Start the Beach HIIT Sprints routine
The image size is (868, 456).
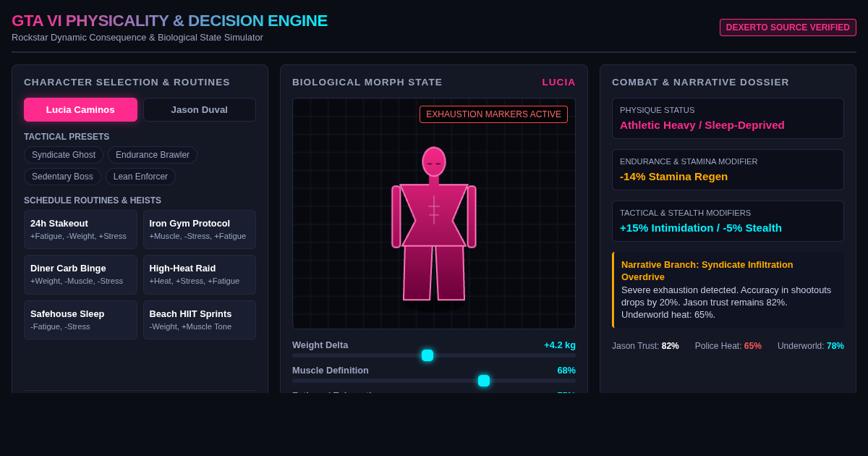point(200,320)
